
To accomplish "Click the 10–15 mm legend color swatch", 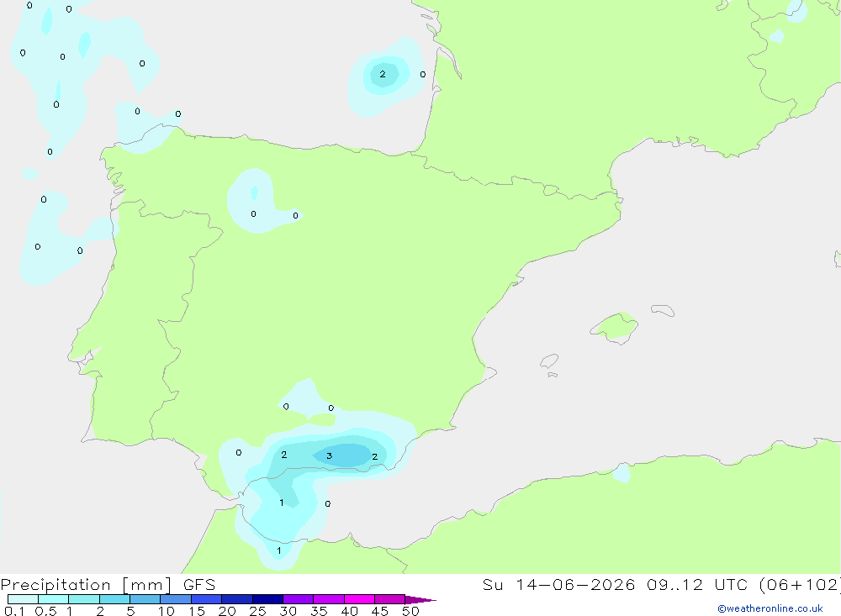I will pos(176,599).
